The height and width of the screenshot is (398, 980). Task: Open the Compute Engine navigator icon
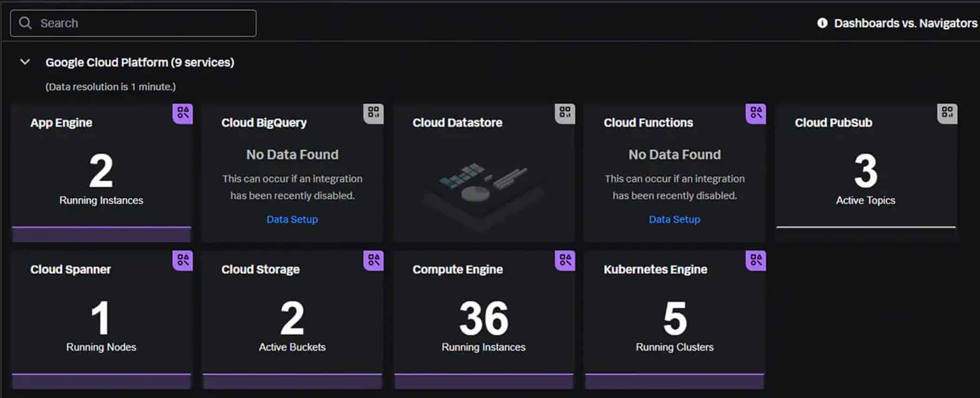565,260
